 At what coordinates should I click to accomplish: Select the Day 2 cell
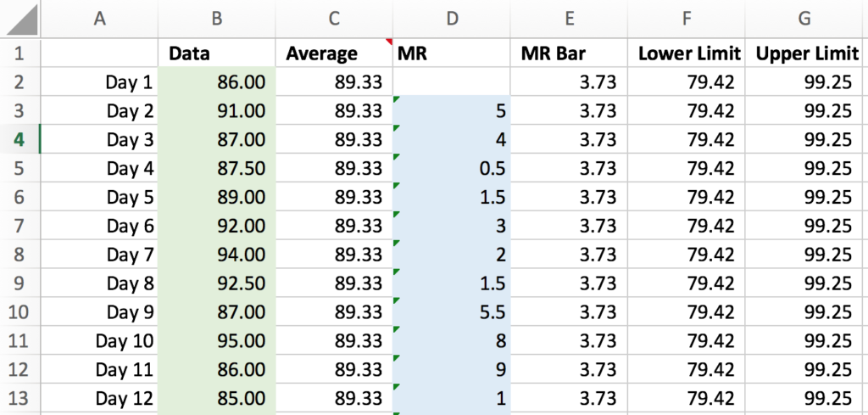pyautogui.click(x=100, y=111)
